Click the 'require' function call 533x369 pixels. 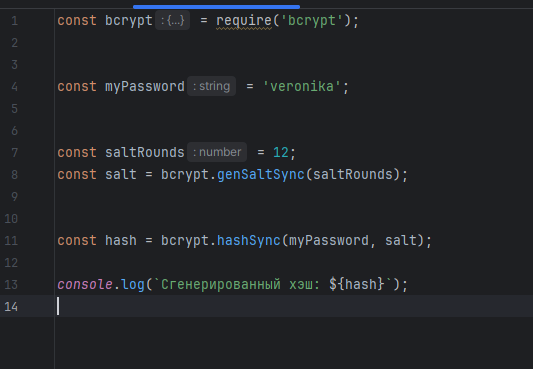(x=244, y=21)
